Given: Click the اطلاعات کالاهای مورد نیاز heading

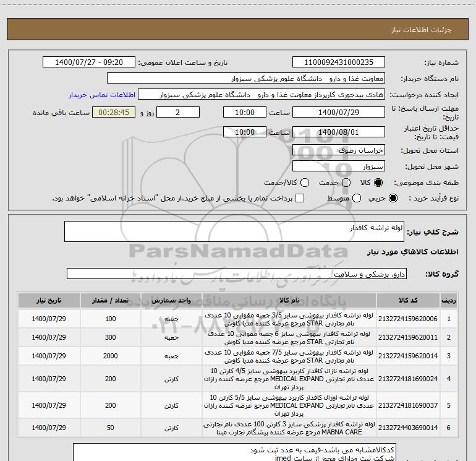Looking at the screenshot, I should [413, 252].
